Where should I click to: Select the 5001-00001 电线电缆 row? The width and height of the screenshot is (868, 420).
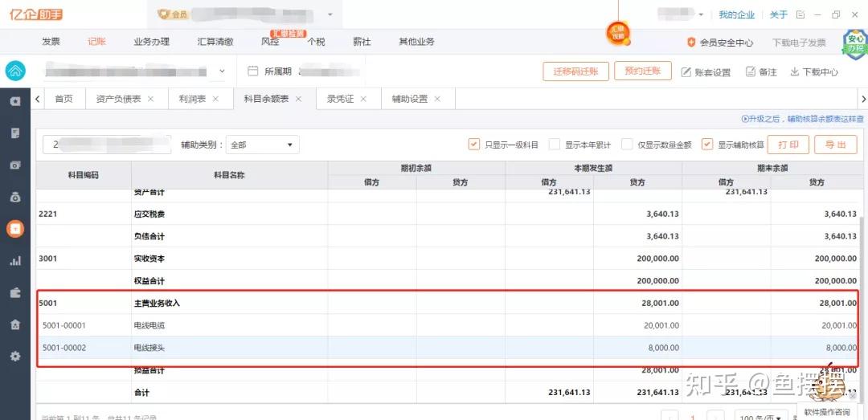(448, 325)
